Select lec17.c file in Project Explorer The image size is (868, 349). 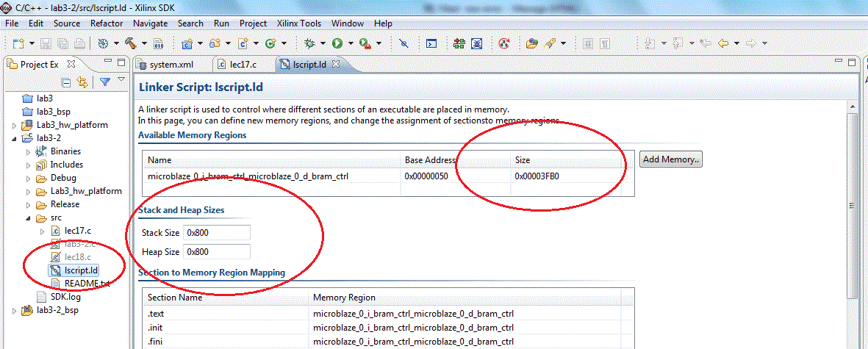[77, 231]
